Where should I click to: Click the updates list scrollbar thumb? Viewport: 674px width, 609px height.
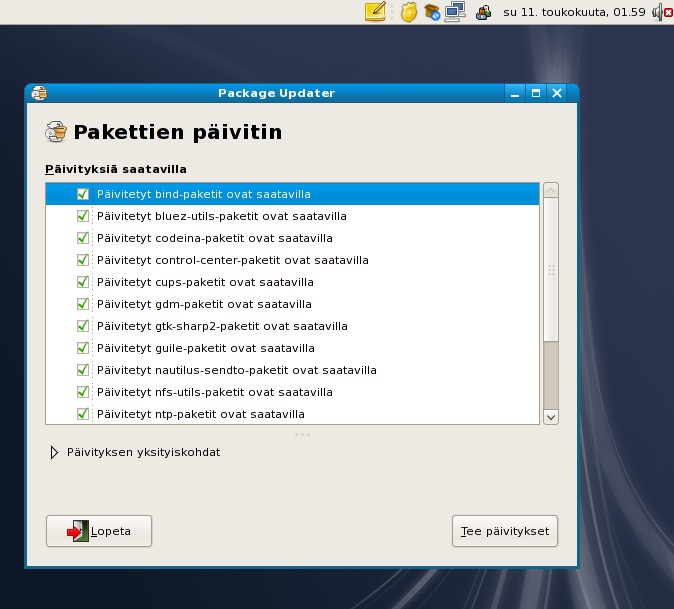[550, 270]
